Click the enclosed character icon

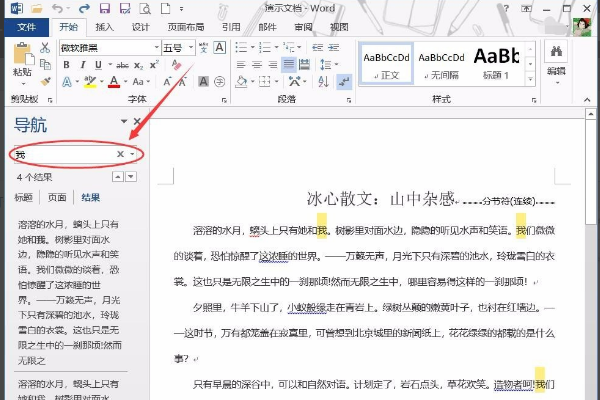click(x=220, y=82)
